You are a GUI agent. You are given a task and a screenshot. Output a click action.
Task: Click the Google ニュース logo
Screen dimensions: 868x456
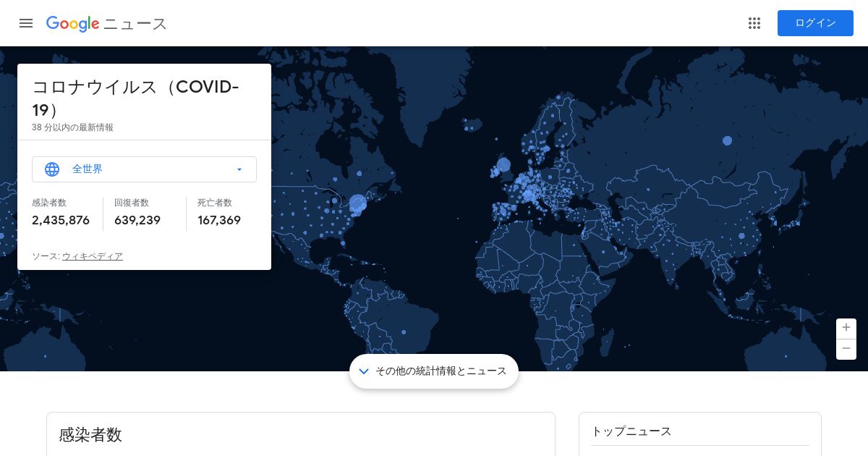point(106,24)
